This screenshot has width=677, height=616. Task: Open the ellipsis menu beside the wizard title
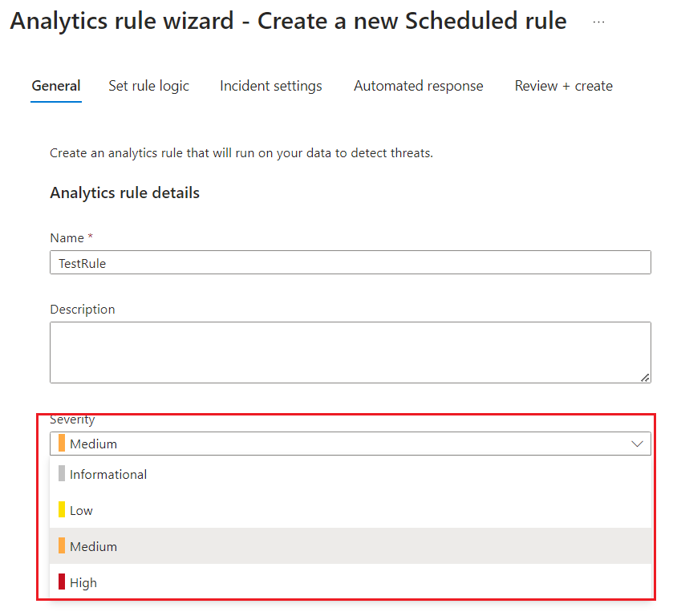pos(598,22)
